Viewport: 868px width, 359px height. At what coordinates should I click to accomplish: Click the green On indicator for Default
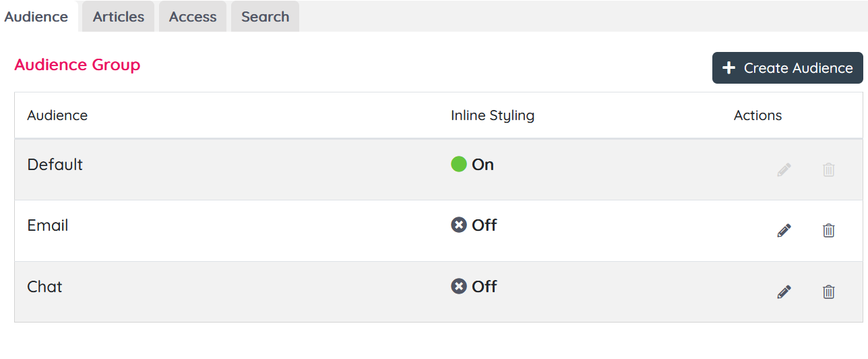[459, 164]
